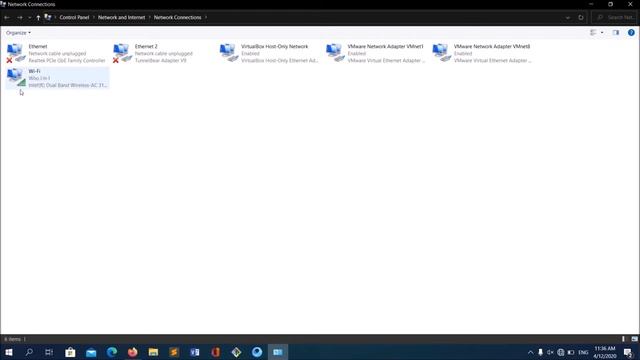The height and width of the screenshot is (360, 640).
Task: Click the 'Intel(R) Dual Band Wireless-AC' text
Action: coord(68,85)
